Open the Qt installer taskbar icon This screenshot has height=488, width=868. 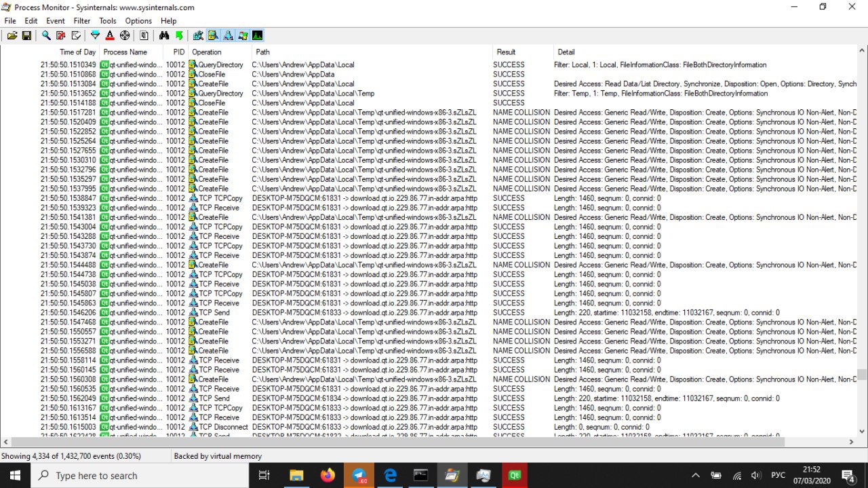pyautogui.click(x=515, y=475)
